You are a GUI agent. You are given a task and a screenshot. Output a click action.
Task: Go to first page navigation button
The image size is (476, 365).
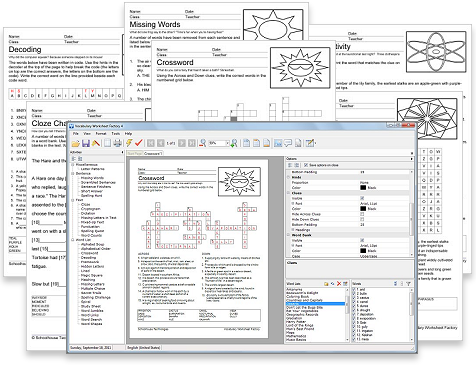(x=151, y=143)
